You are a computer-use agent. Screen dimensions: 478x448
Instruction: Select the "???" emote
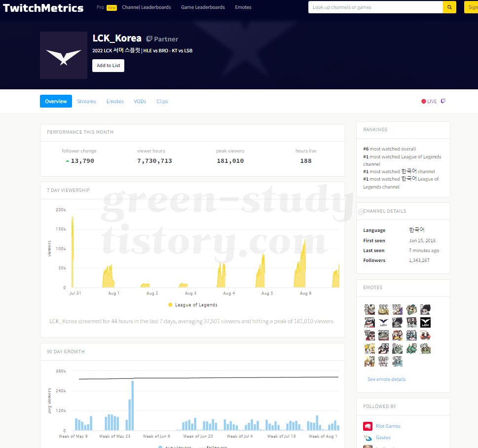pyautogui.click(x=383, y=309)
